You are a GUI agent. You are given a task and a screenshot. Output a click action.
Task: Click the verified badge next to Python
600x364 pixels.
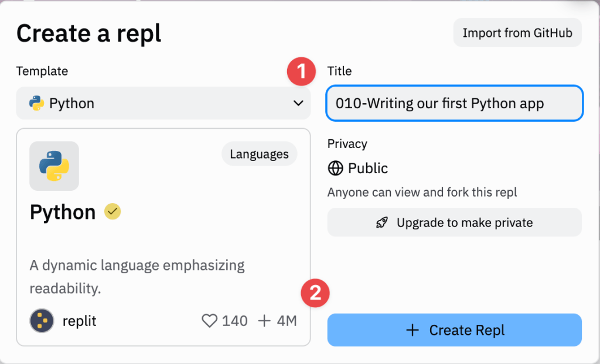112,211
